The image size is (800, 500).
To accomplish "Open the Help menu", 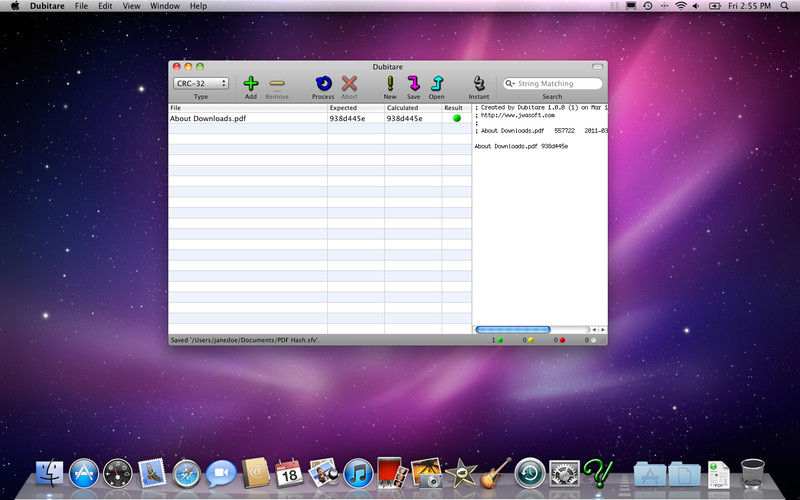I will pyautogui.click(x=198, y=6).
